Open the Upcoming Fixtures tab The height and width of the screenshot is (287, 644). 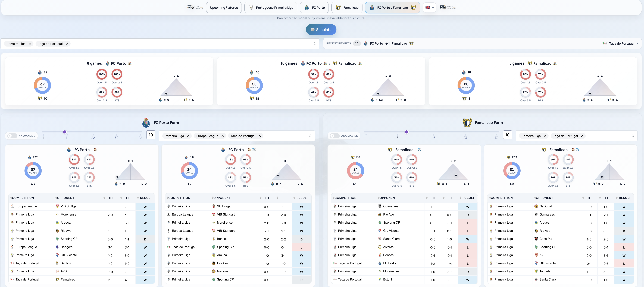pyautogui.click(x=224, y=8)
